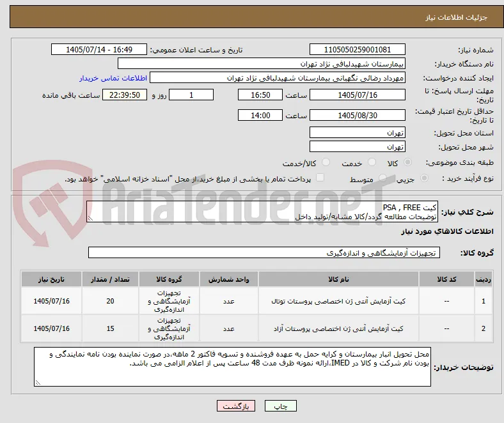The height and width of the screenshot is (423, 504).
Task: Click the goods group field تجهیزات آزمایشگاهی و اندازه‌گیری
Action: 264,252
